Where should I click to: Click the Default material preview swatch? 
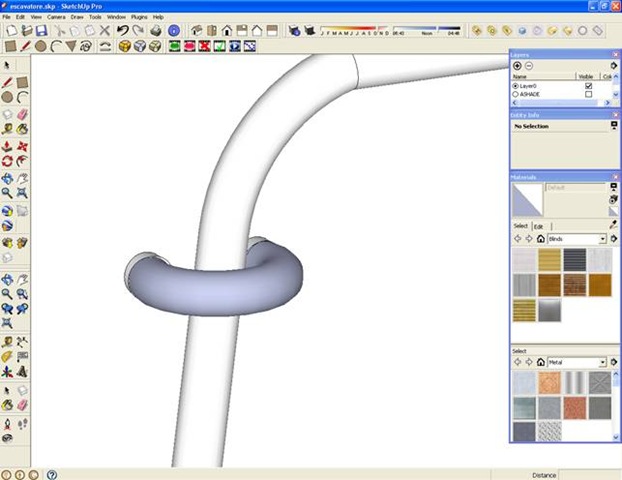point(526,198)
